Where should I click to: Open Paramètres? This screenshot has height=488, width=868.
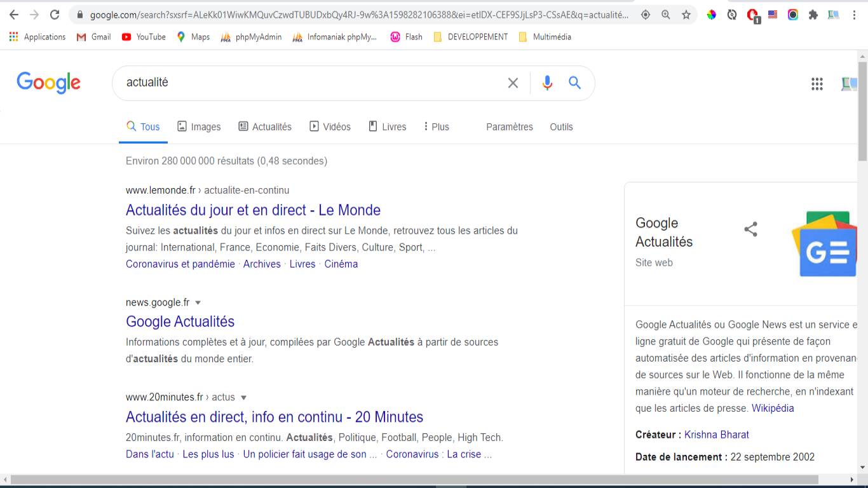click(x=510, y=127)
